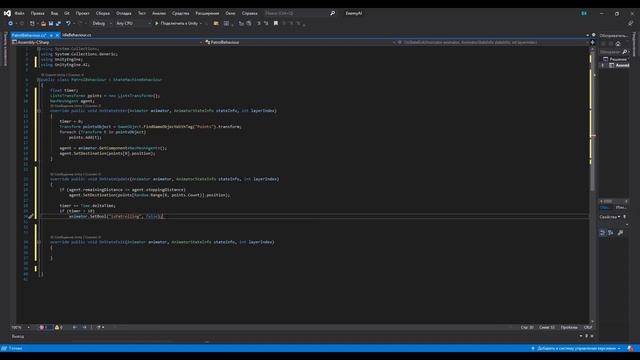This screenshot has height=360, width=640.
Task: Click the CRLF line ending entry
Action: (x=588, y=327)
